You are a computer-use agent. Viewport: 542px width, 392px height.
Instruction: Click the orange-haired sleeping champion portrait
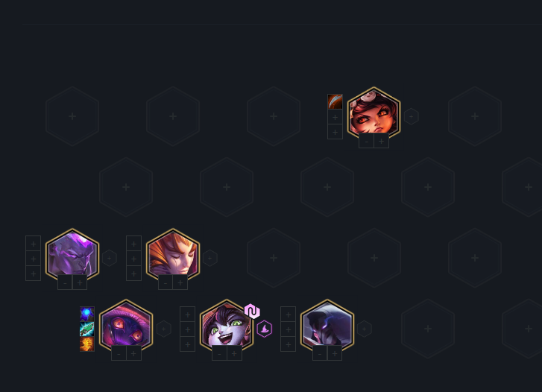(x=173, y=256)
